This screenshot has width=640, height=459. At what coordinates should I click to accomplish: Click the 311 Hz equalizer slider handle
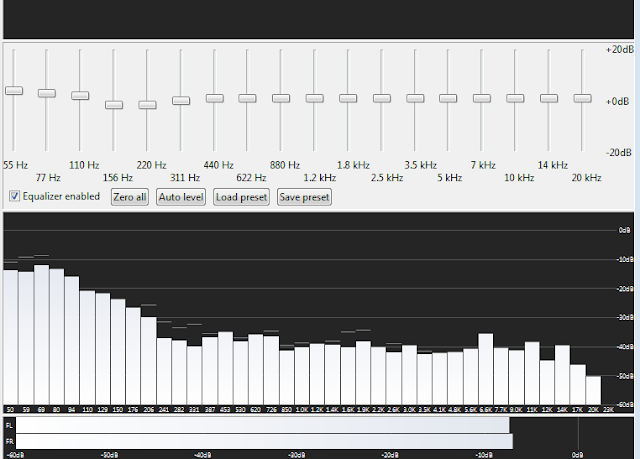[181, 100]
